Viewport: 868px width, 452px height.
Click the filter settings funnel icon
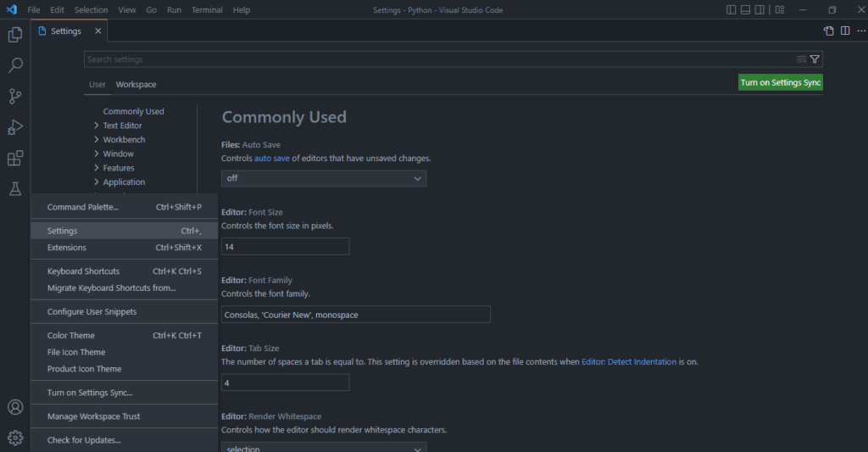click(x=815, y=59)
